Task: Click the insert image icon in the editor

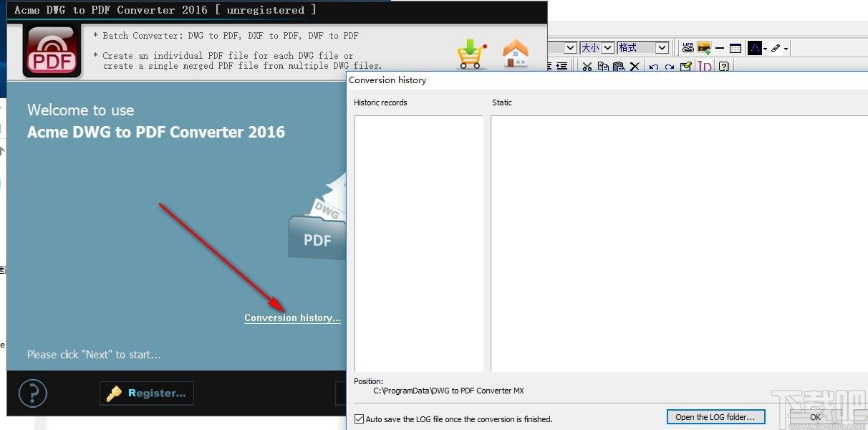Action: [x=705, y=48]
